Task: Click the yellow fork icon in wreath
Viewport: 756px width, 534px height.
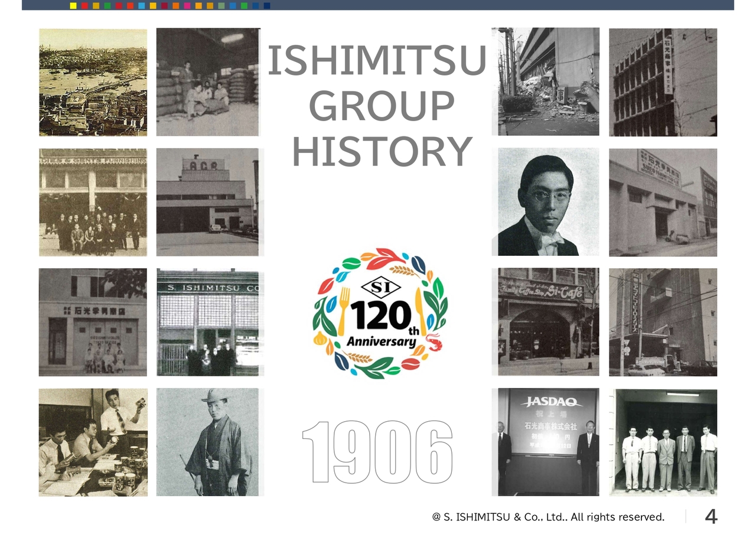Action: (x=343, y=311)
